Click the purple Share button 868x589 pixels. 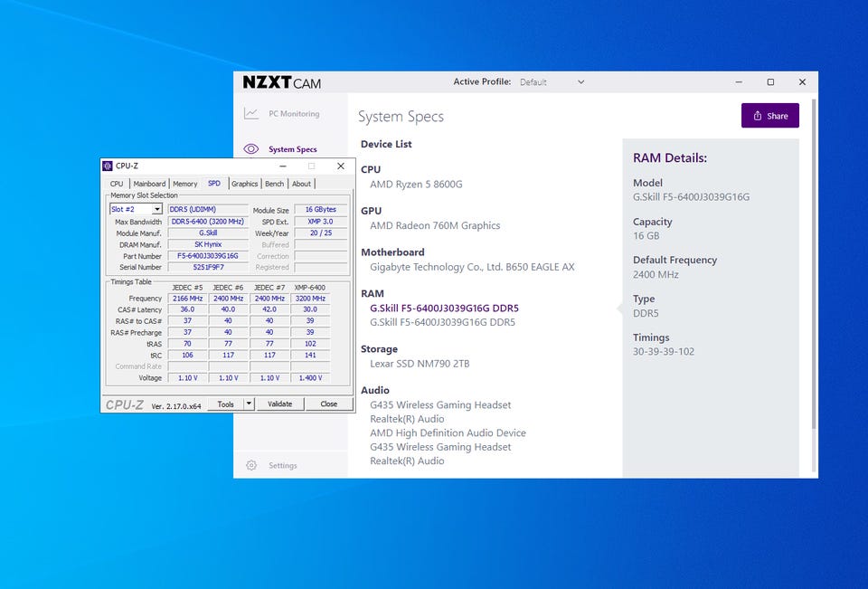pyautogui.click(x=770, y=116)
